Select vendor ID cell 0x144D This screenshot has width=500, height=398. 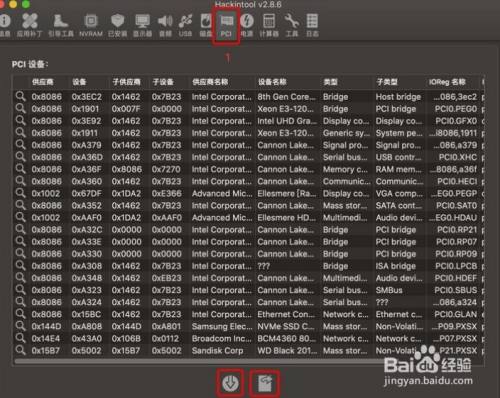pos(46,326)
